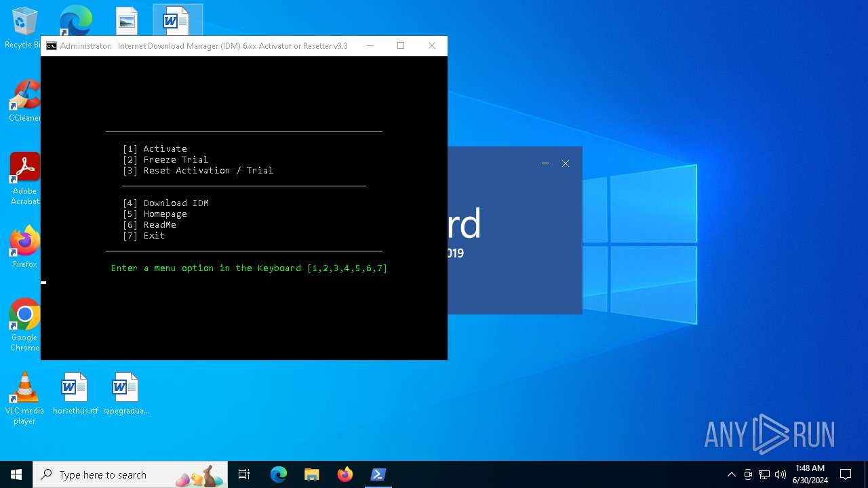Viewport: 868px width, 488px height.
Task: Close the IDM Activator console window
Action: pyautogui.click(x=432, y=46)
